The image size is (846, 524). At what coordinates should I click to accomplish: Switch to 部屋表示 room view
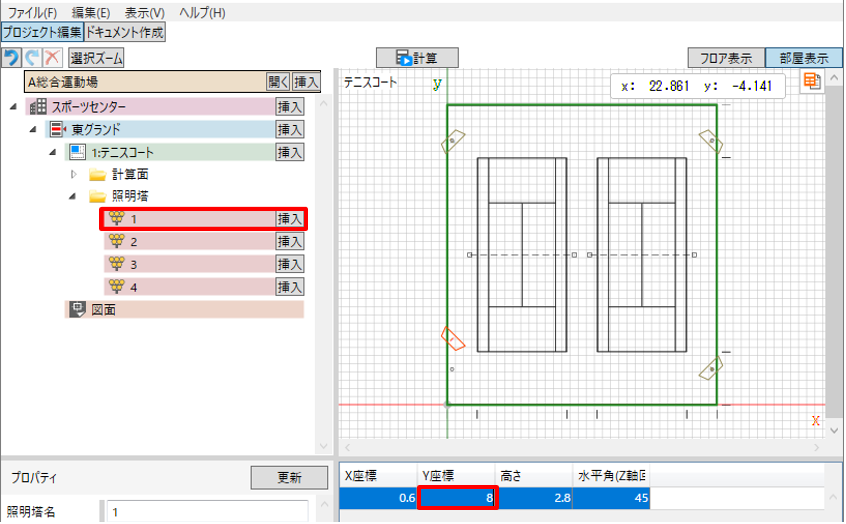coord(803,58)
